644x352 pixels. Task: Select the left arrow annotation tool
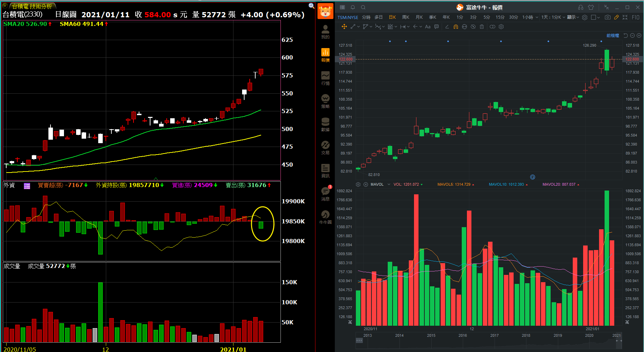pos(415,27)
